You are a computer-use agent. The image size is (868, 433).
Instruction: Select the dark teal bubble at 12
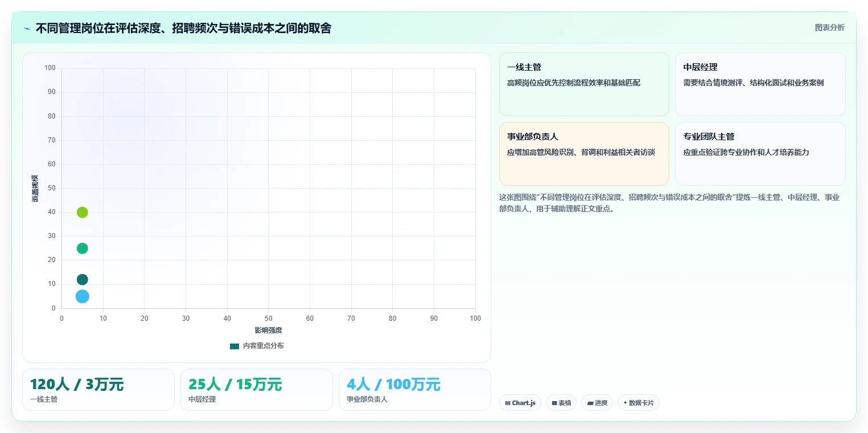(82, 280)
